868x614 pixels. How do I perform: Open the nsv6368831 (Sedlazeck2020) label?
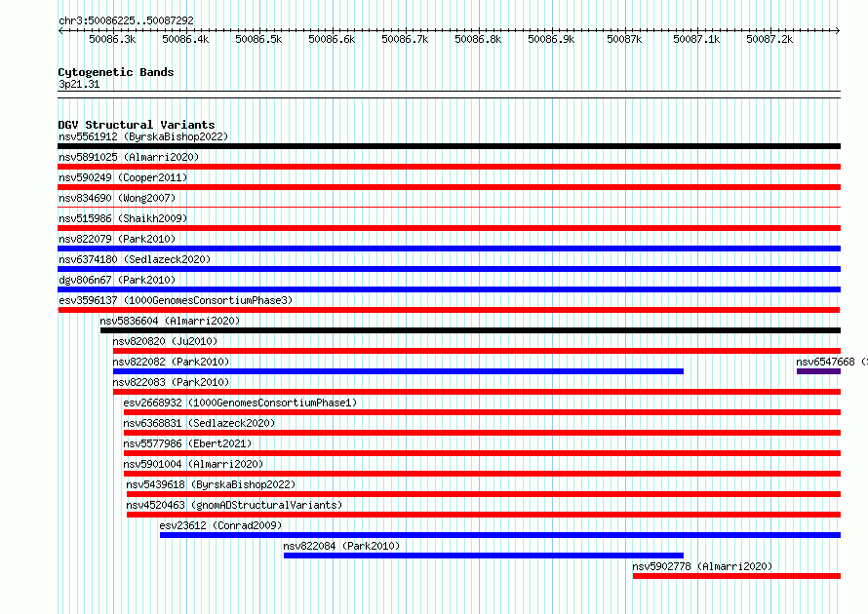point(199,423)
